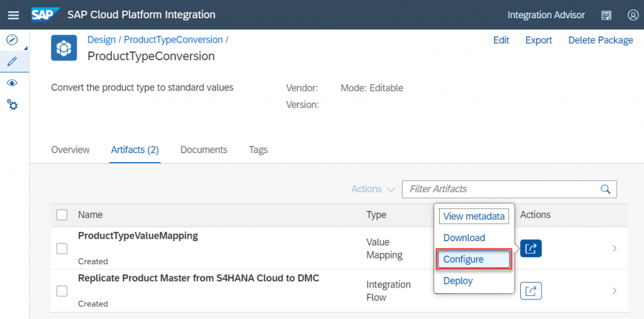
Task: Toggle the select-all checkbox in Name header
Action: pos(62,215)
